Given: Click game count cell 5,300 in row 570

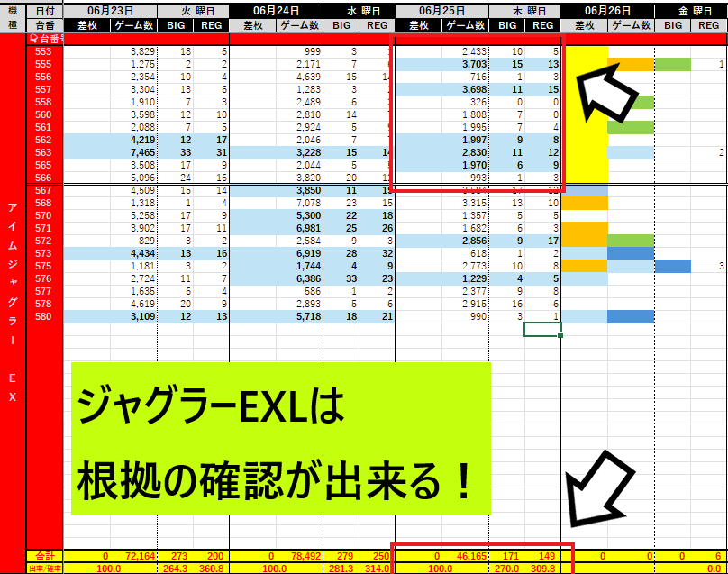Looking at the screenshot, I should pos(299,215).
